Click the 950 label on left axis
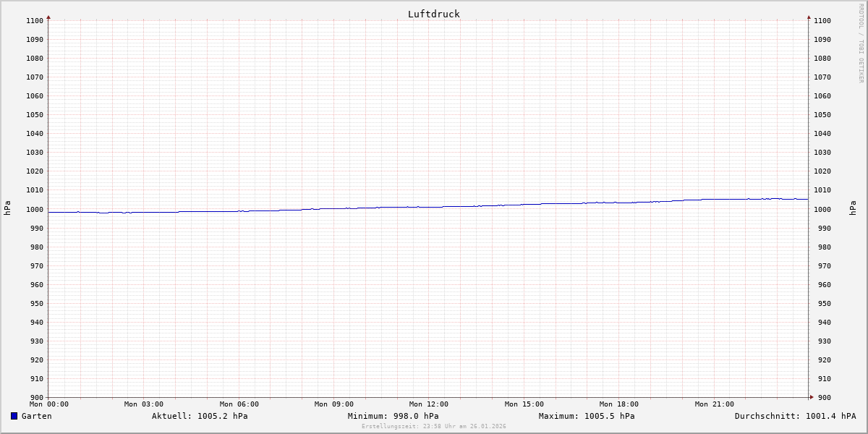868x434 pixels. [35, 303]
